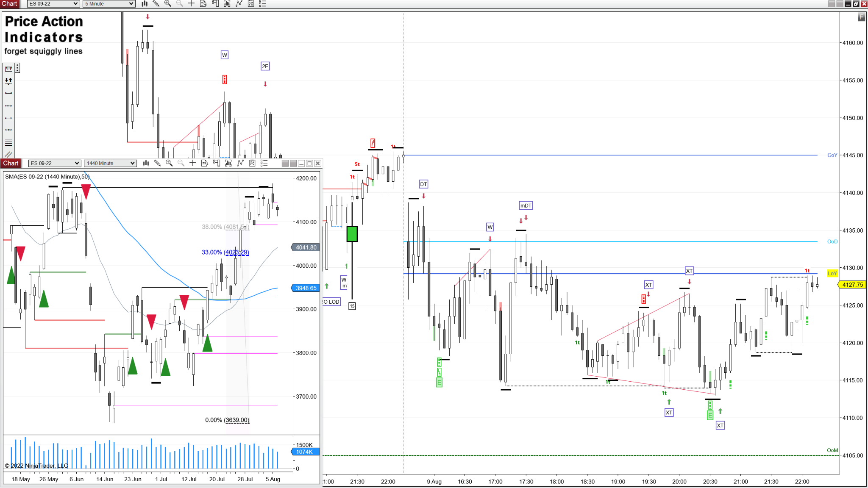Select the line segment drawing tool
868x488 pixels.
[8, 93]
